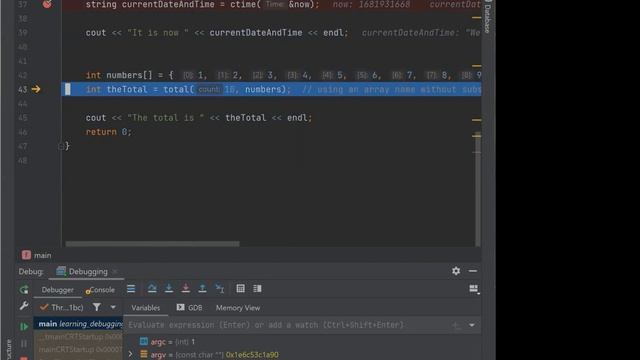Image resolution: width=640 pixels, height=360 pixels.
Task: Close the Debugging session tab
Action: coord(115,271)
